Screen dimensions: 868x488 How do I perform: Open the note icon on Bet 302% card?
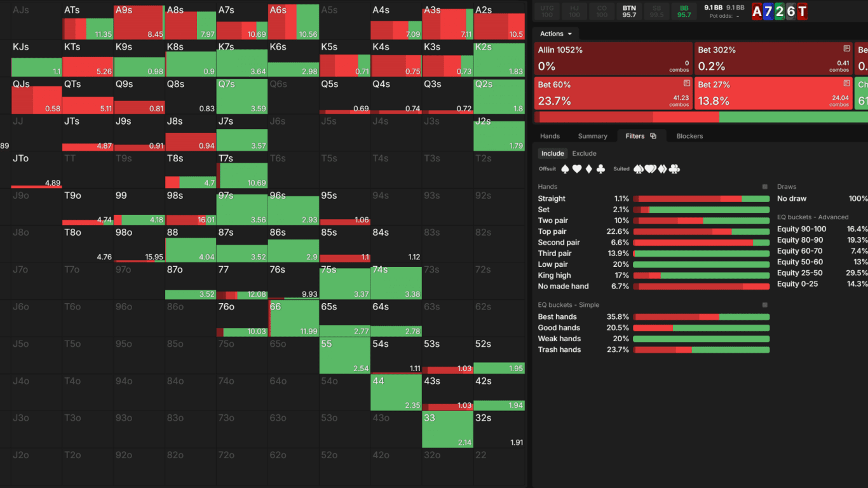[x=846, y=48]
